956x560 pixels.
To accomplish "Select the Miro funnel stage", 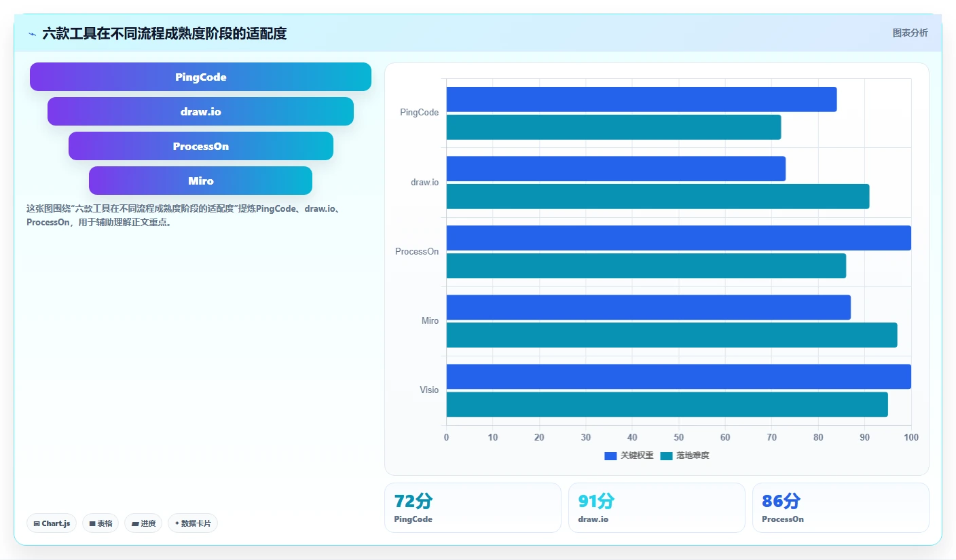I will (200, 181).
